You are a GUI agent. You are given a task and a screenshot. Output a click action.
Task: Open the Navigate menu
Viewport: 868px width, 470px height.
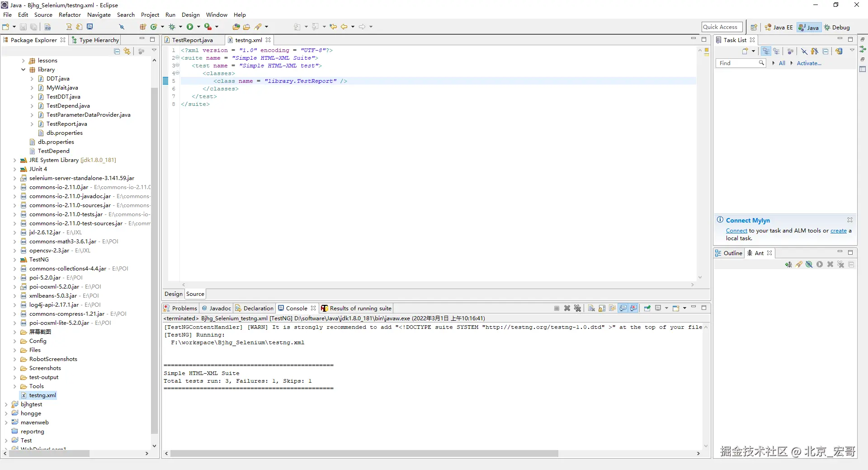[99, 15]
